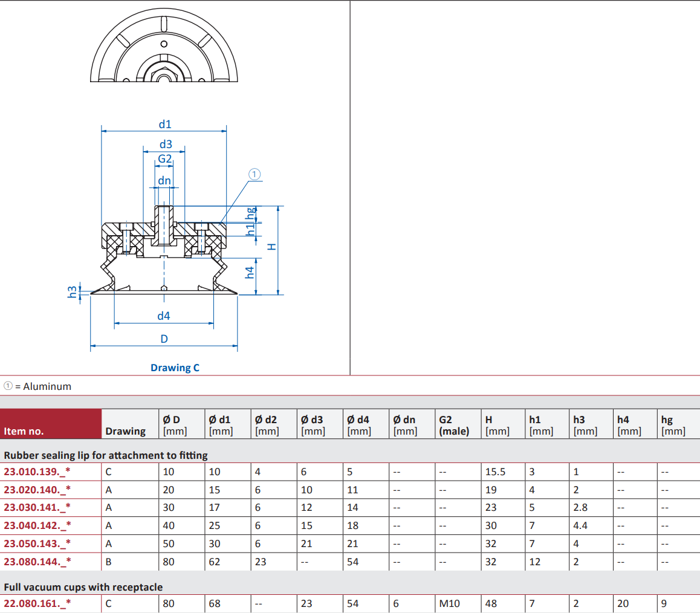
Task: Click Ø D value 50 for 23.050.143
Action: click(x=169, y=544)
